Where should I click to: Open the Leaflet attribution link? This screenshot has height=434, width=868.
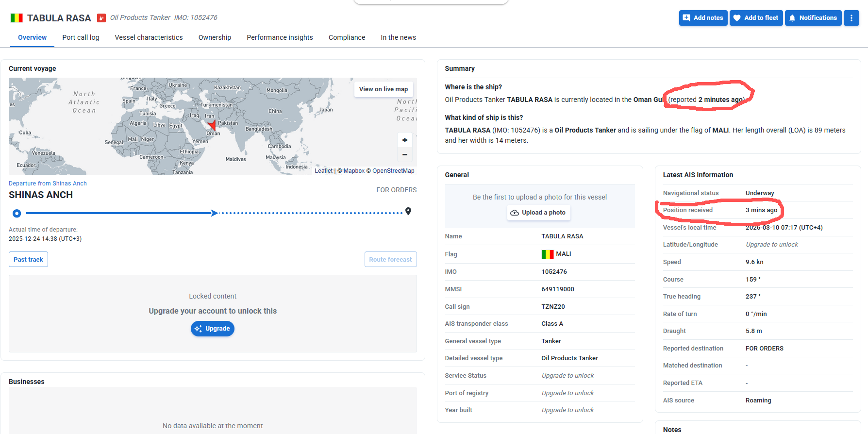[323, 171]
